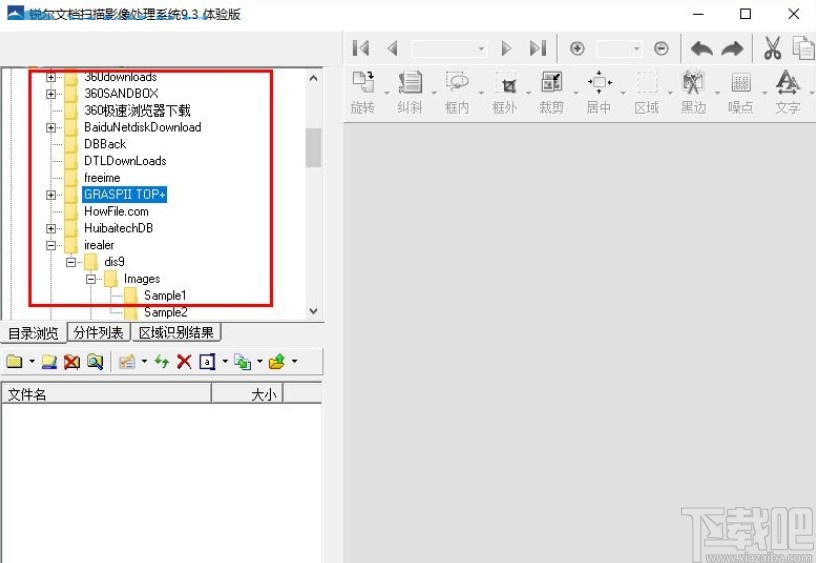Switch to the 分件列表 tab
Viewport: 816px width, 563px height.
(x=98, y=332)
